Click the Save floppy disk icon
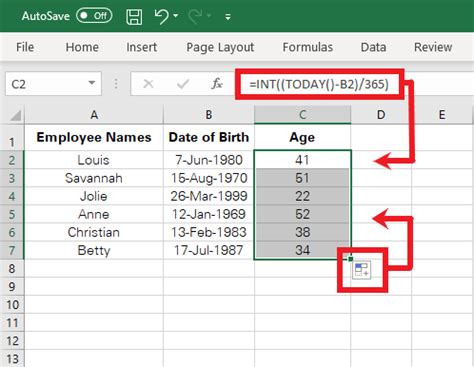 pyautogui.click(x=134, y=16)
